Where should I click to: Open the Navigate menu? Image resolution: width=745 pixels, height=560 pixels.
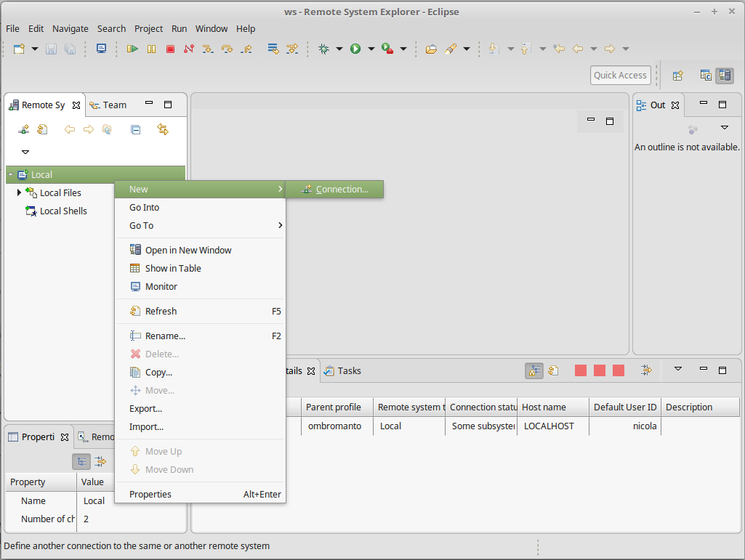(x=71, y=28)
